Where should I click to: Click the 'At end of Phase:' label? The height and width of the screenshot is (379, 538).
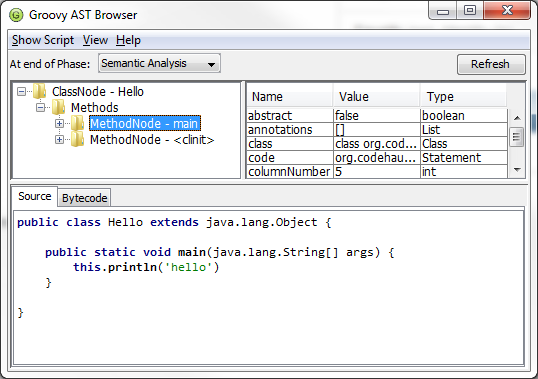[50, 64]
